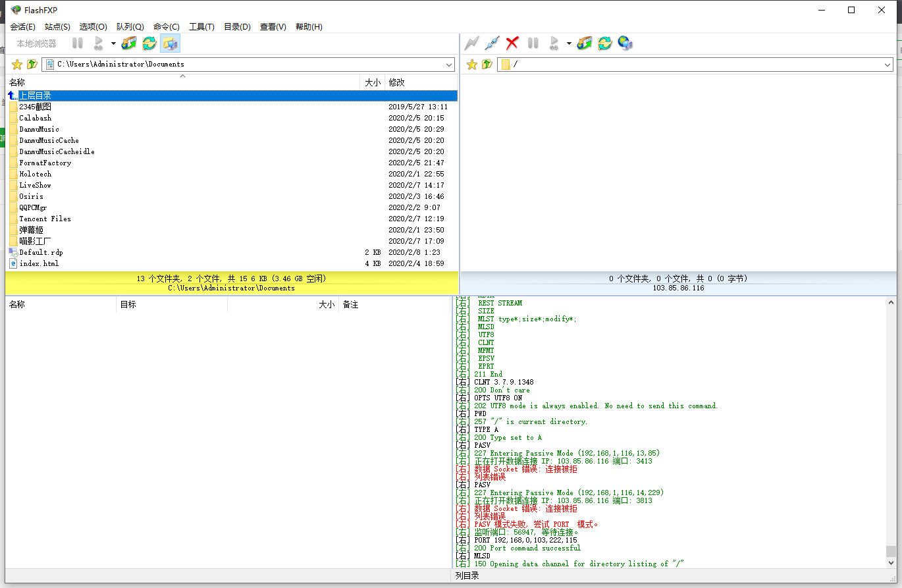Click the log panel scrollbar thumb
902x588 pixels.
(891, 551)
